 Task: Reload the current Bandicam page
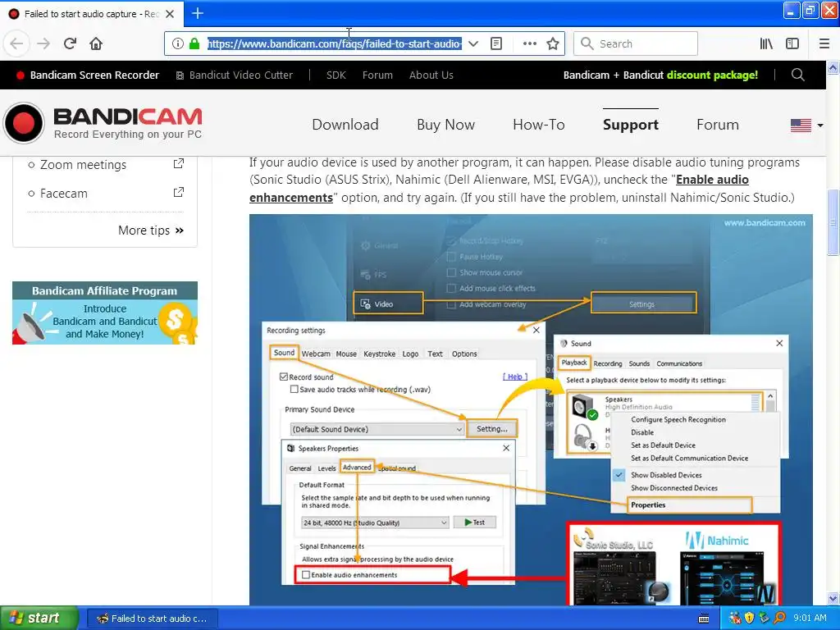pos(70,44)
